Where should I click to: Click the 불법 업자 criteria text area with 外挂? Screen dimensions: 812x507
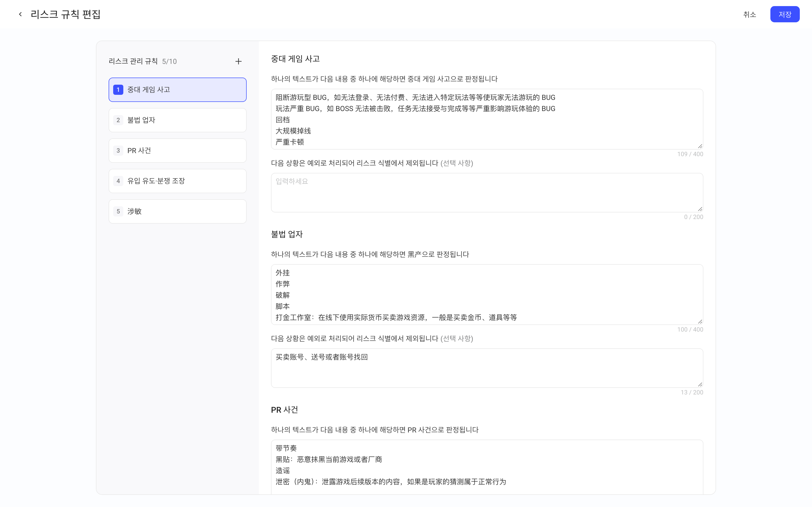pos(487,294)
